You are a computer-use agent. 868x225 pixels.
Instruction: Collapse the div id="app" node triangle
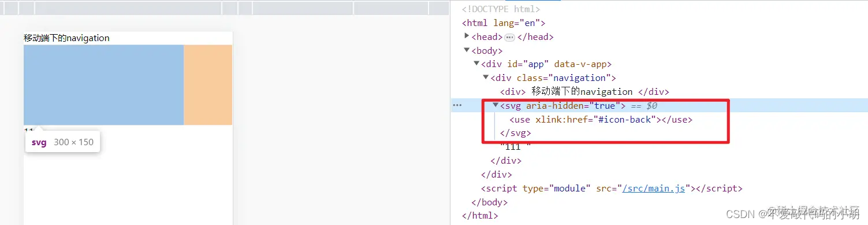click(476, 64)
